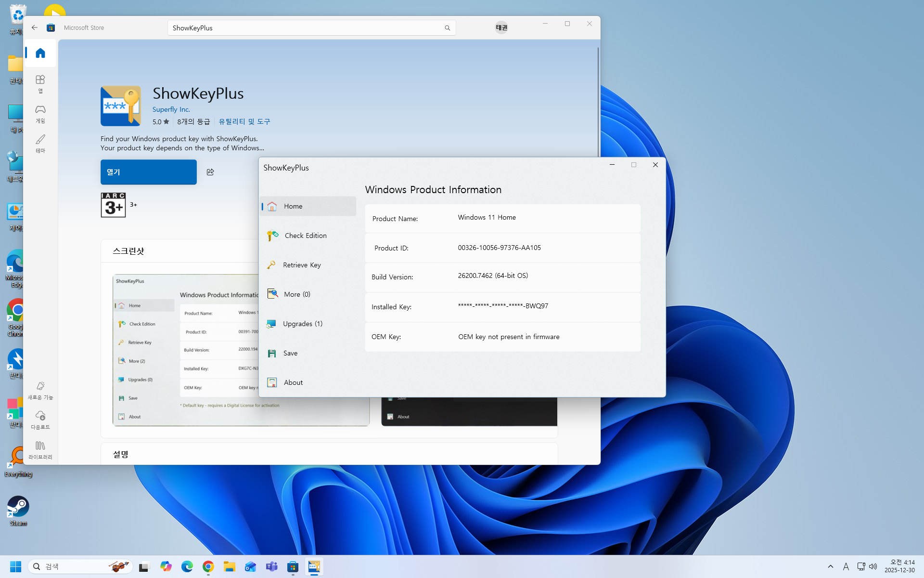Go to Microsoft Store home tab
This screenshot has width=924, height=578.
click(40, 53)
